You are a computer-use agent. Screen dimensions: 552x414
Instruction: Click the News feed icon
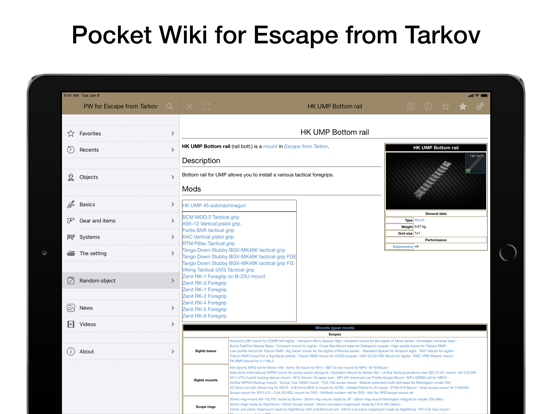(71, 308)
